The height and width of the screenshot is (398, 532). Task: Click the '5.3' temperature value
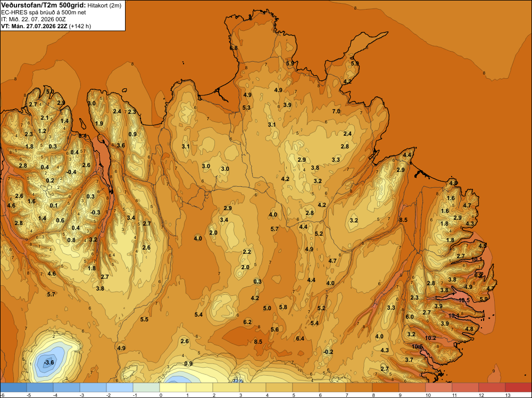(x=246, y=107)
